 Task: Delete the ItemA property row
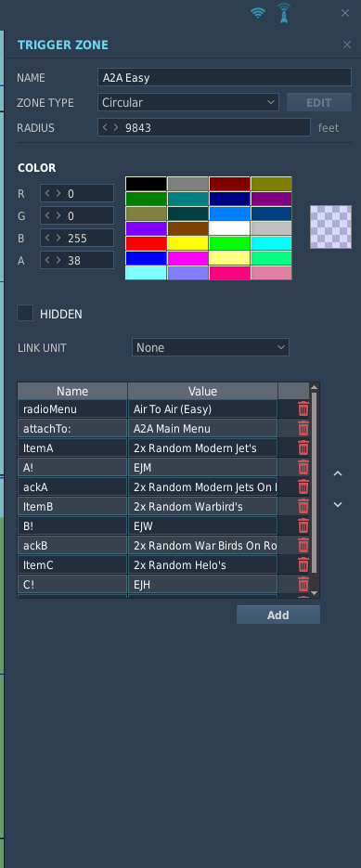pyautogui.click(x=303, y=447)
